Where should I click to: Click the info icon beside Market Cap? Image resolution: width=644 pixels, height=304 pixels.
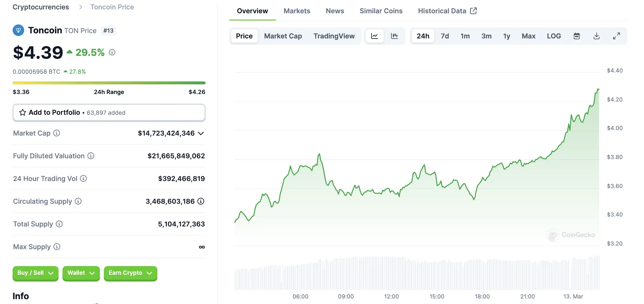tap(56, 133)
